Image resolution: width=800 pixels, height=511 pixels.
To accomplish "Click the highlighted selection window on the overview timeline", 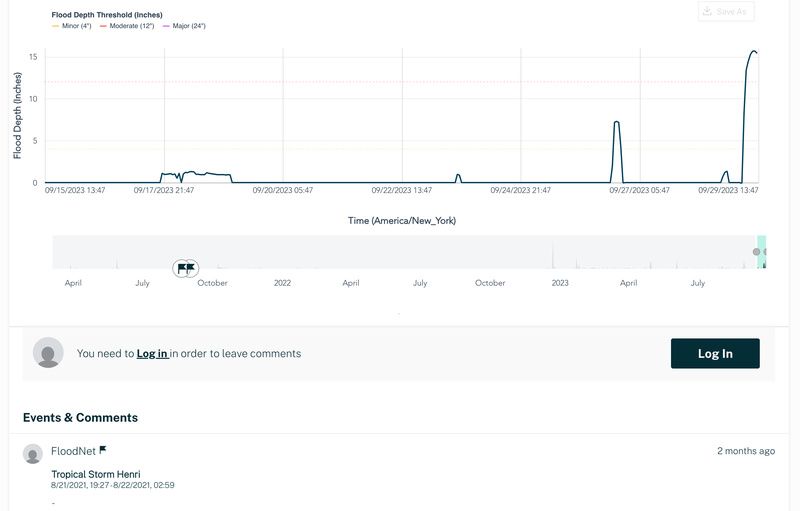I will 761,252.
